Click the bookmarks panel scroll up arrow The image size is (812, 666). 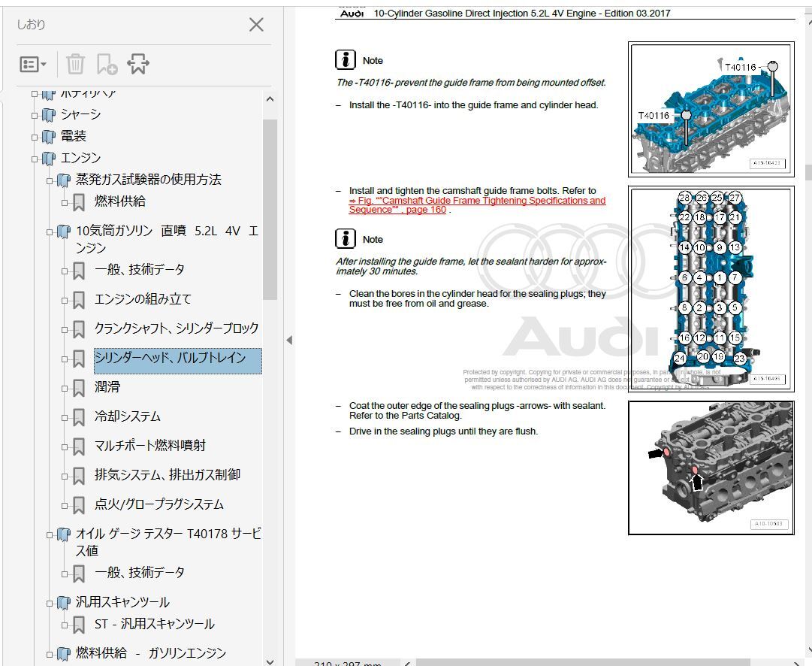[270, 98]
